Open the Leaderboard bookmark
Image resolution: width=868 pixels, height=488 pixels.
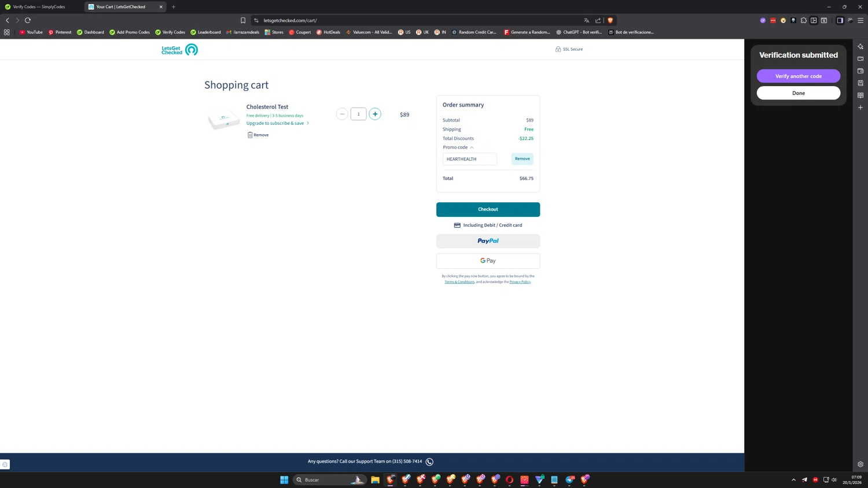click(205, 32)
